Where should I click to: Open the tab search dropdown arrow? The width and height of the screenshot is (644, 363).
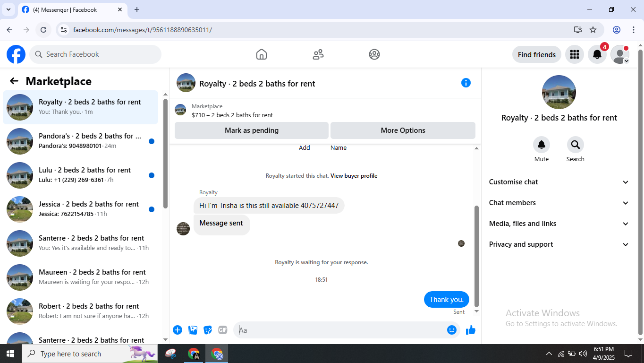[8, 9]
